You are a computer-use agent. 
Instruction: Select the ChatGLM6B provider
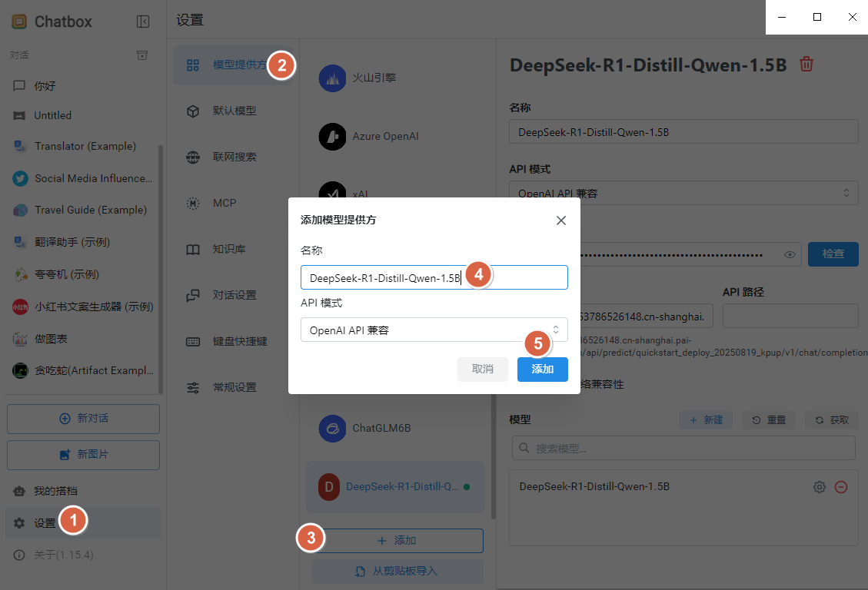(395, 429)
